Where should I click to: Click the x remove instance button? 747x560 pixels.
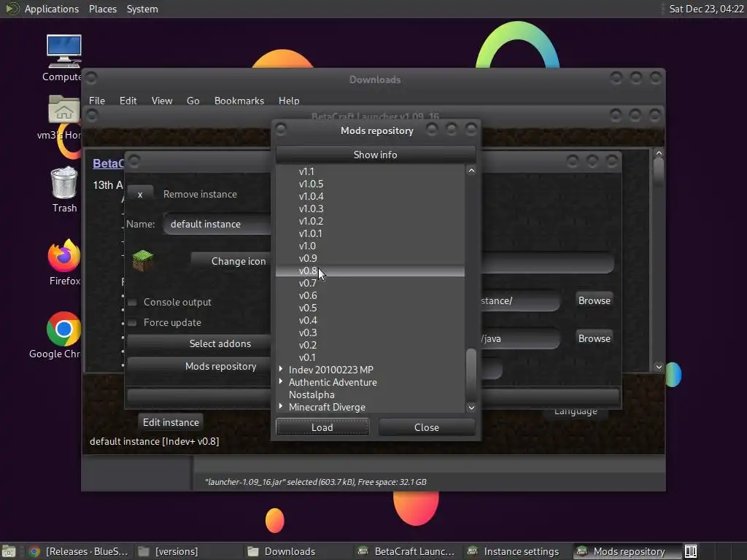coord(140,194)
